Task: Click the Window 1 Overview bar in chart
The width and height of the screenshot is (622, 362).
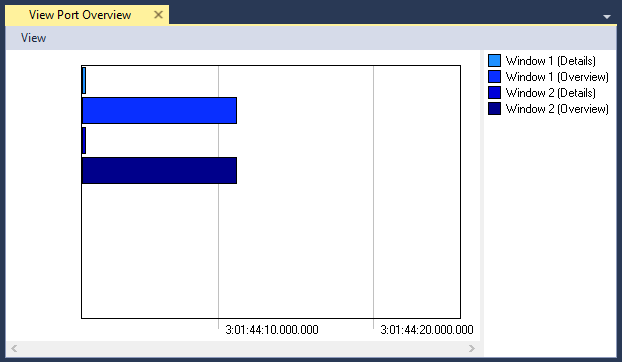Action: coord(159,111)
